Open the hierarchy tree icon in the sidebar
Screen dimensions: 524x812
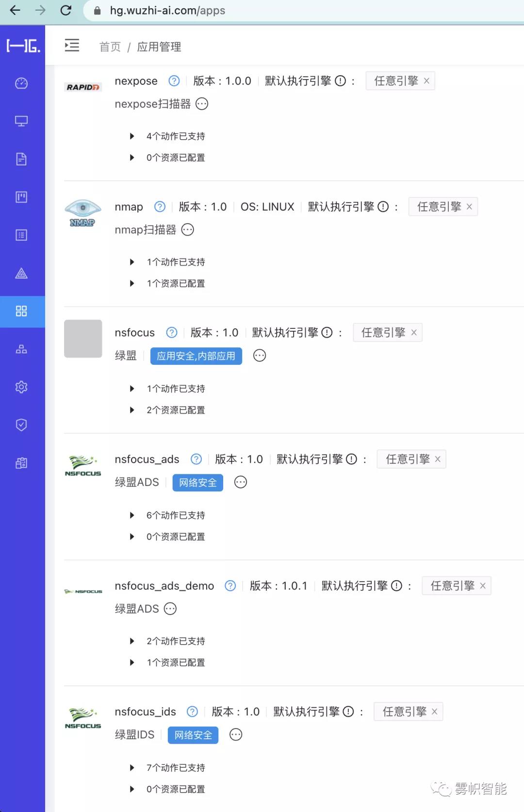[x=21, y=349]
